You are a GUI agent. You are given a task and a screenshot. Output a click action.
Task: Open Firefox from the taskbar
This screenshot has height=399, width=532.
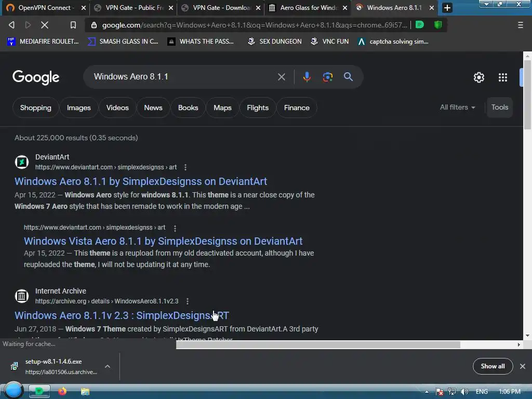(x=62, y=392)
